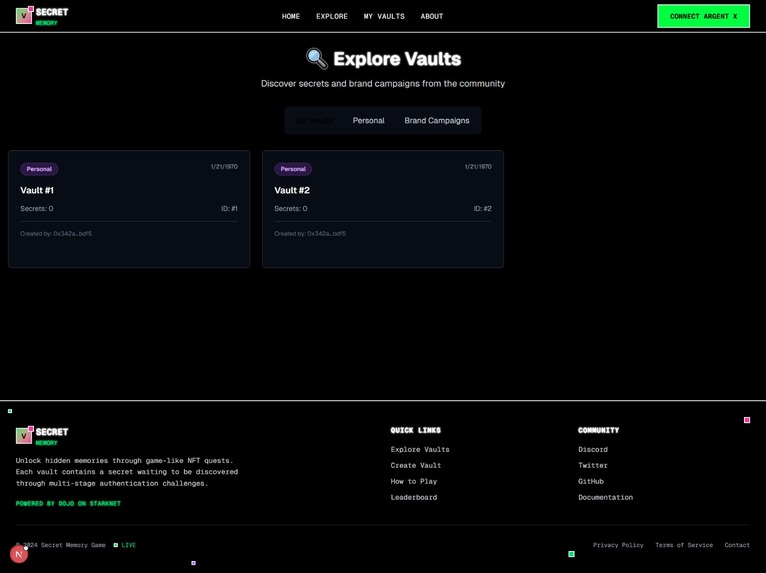Open EXPLORE in navigation bar
This screenshot has height=573, width=766.
pyautogui.click(x=332, y=16)
